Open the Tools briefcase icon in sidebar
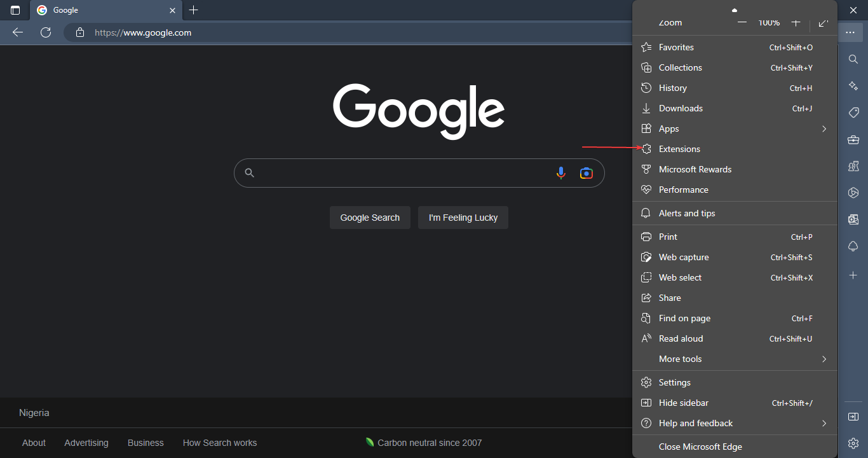Screen dimensions: 868x458 853,139
